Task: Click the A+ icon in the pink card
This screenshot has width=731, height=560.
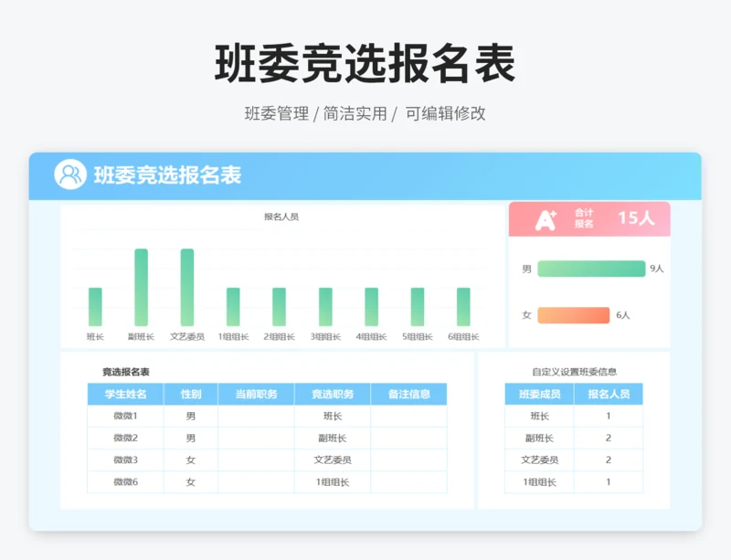Action: [x=546, y=220]
